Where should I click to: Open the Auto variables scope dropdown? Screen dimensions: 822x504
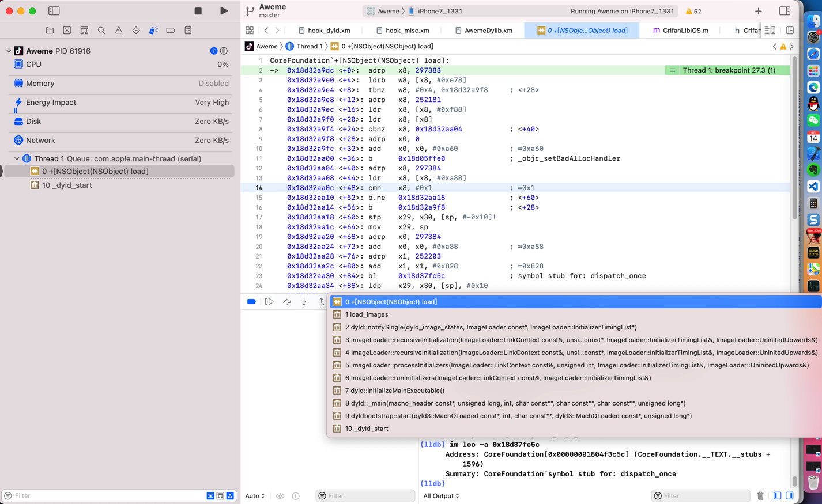[x=255, y=496]
